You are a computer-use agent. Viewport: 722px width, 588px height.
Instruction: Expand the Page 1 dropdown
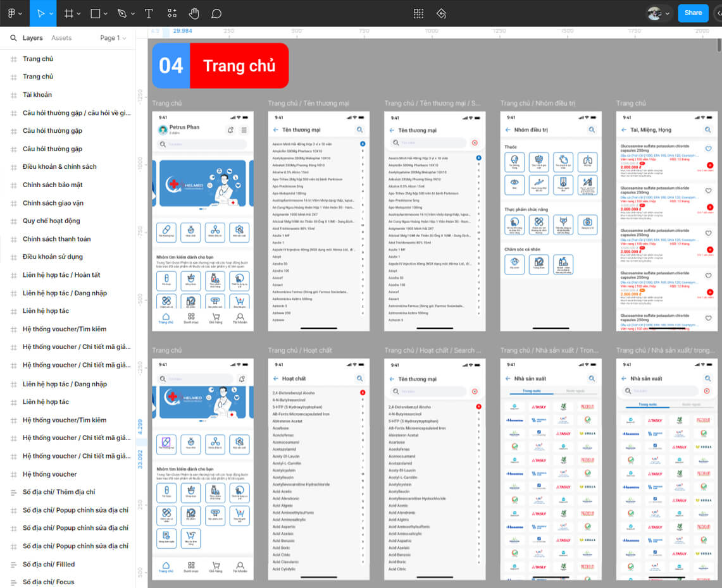[113, 38]
